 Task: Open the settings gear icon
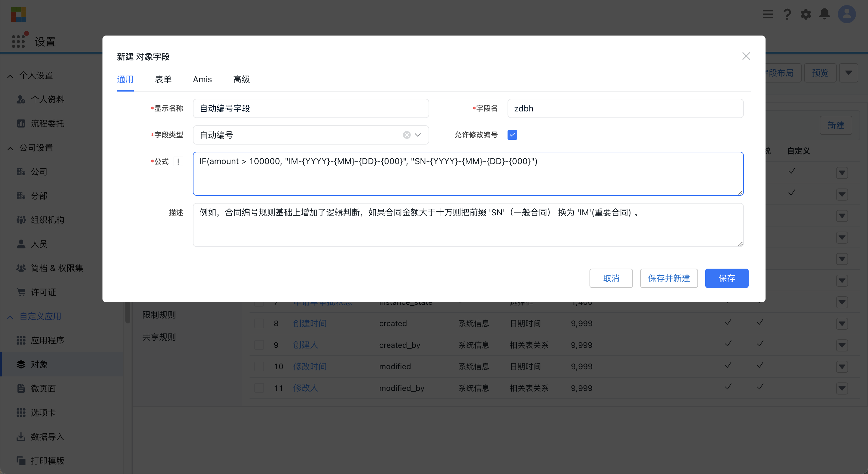(x=806, y=14)
